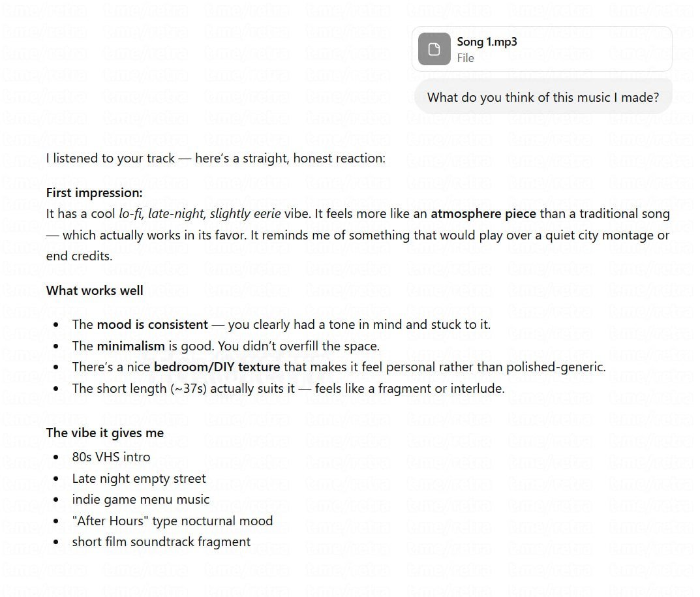Click the "After Hours" nocturnal mood bullet
Screen dimensions: 700x597
[x=172, y=521]
